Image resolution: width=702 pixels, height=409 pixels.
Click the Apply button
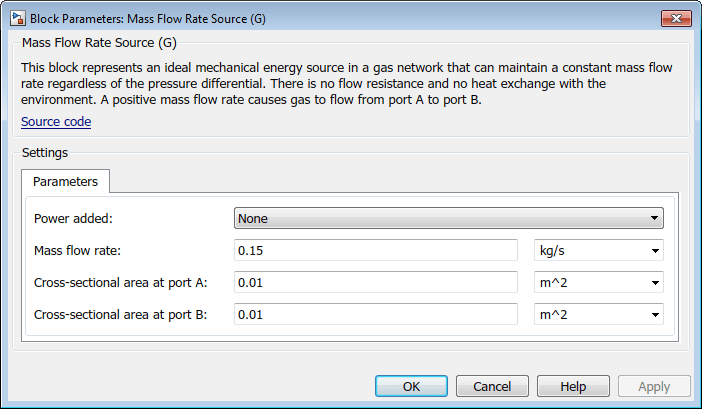click(x=654, y=386)
